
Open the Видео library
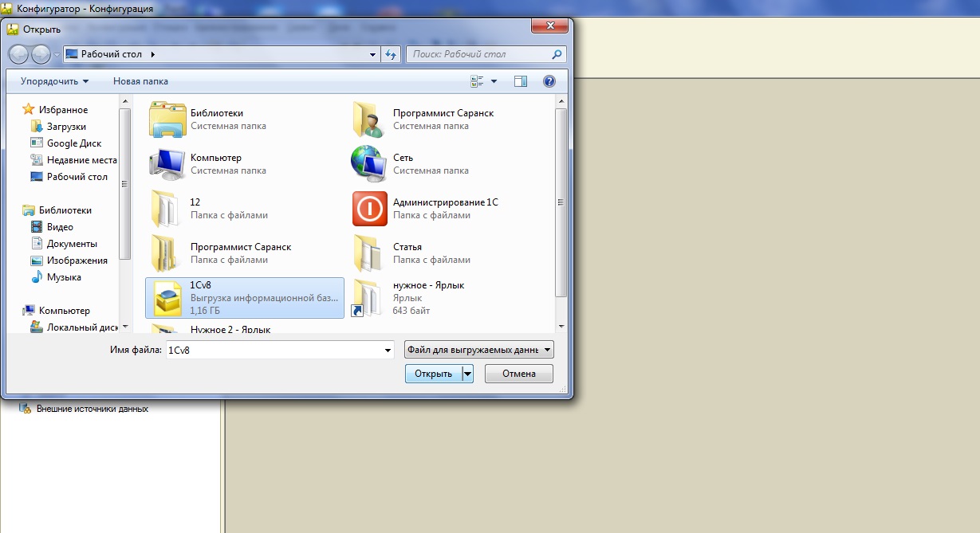[60, 227]
